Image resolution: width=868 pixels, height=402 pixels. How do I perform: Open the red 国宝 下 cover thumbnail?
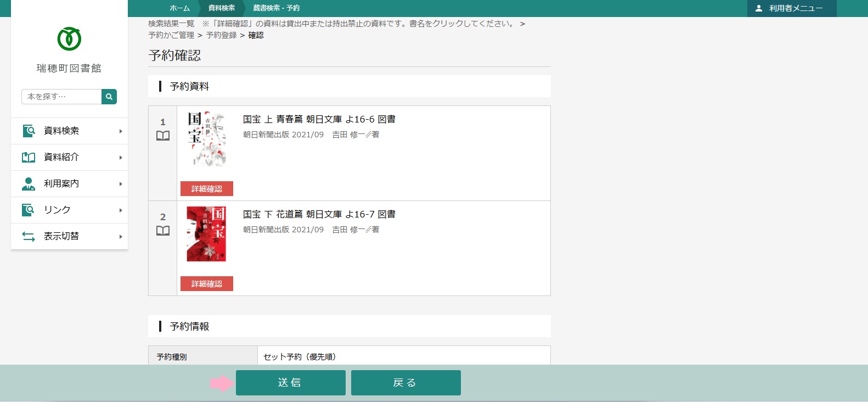(206, 234)
